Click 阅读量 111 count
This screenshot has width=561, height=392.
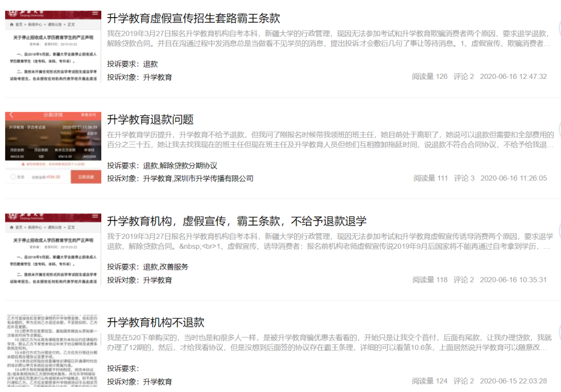(x=431, y=178)
